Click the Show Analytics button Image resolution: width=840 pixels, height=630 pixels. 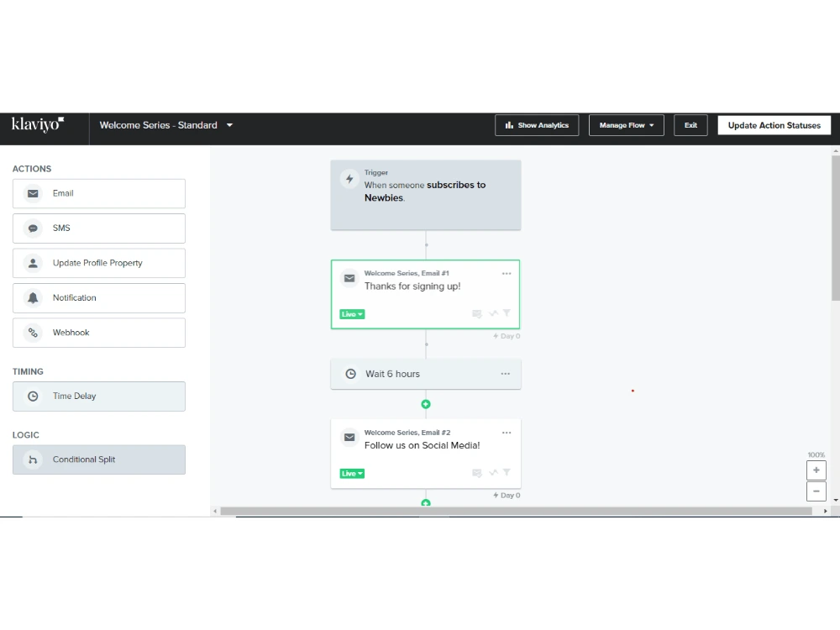click(537, 124)
